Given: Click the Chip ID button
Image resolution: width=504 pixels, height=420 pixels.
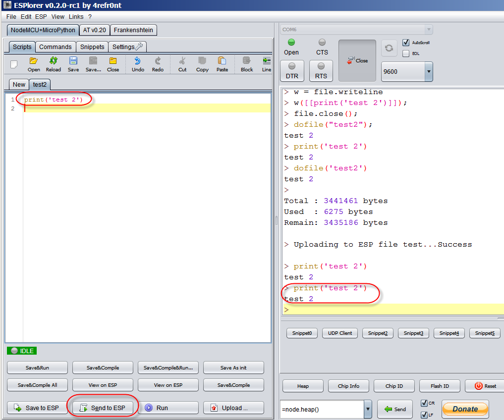Looking at the screenshot, I should [x=394, y=386].
